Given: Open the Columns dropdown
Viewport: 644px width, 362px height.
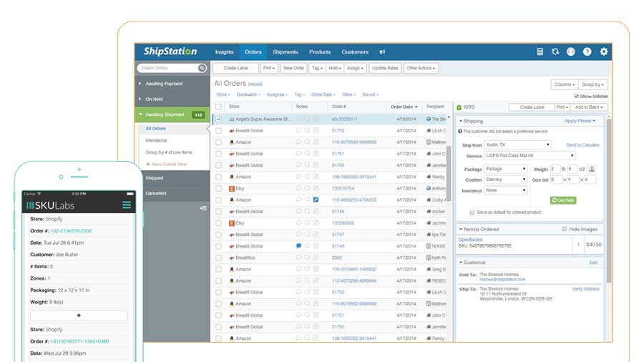Looking at the screenshot, I should pyautogui.click(x=565, y=84).
